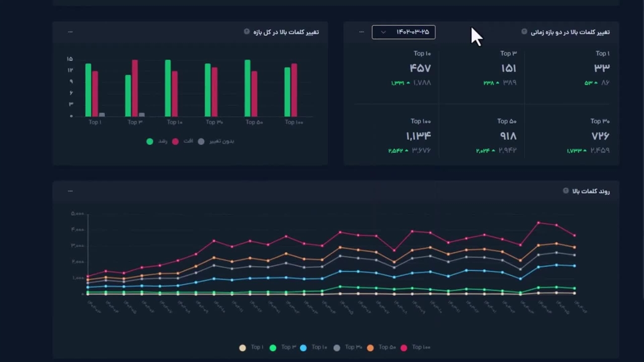Select the Top 50 stat card showing ۹۱۸

(508, 136)
